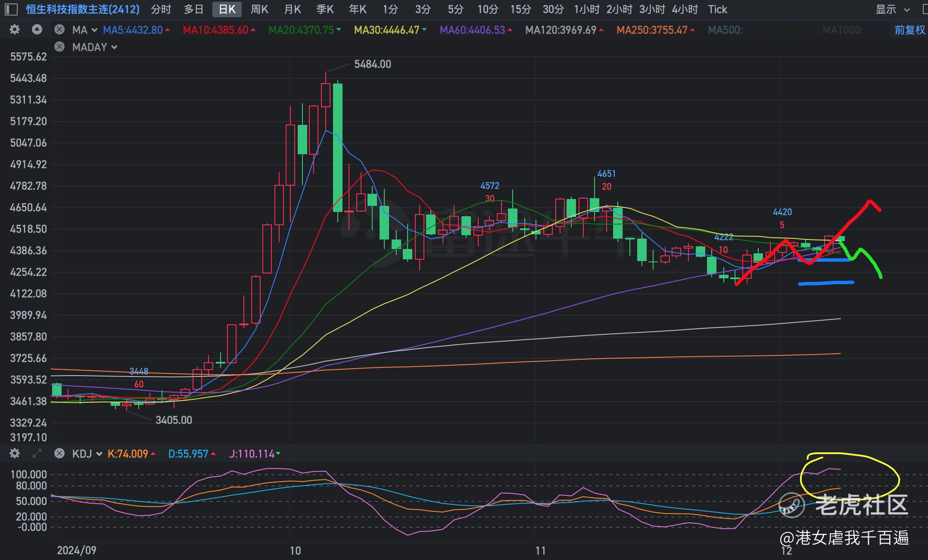Select the Tick chart tab
The width and height of the screenshot is (928, 560).
(717, 9)
